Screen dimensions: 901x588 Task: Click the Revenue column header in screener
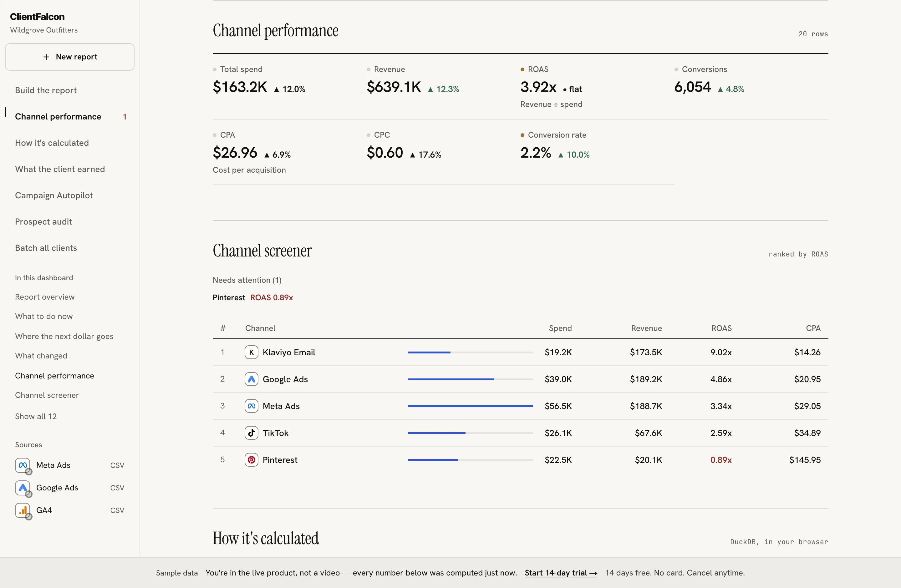(646, 328)
